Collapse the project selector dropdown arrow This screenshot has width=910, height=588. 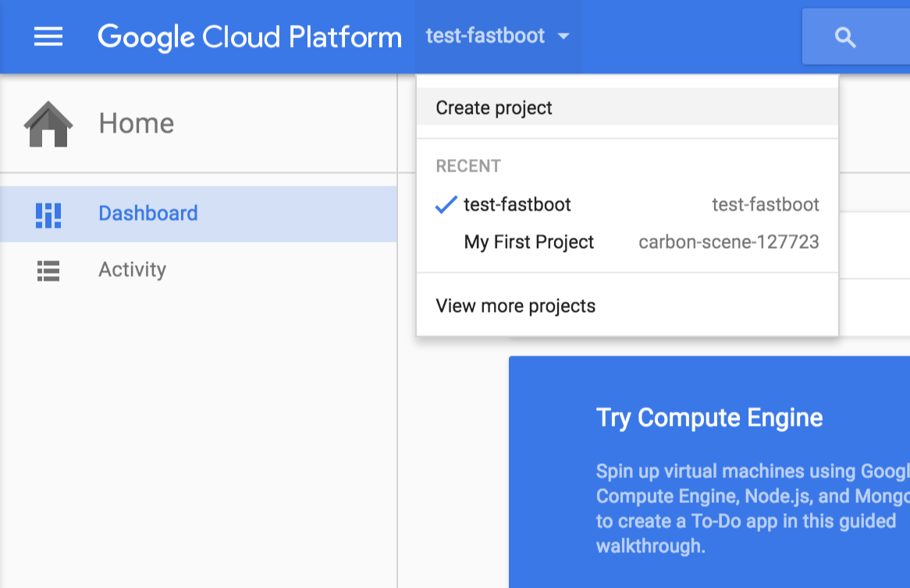tap(563, 36)
